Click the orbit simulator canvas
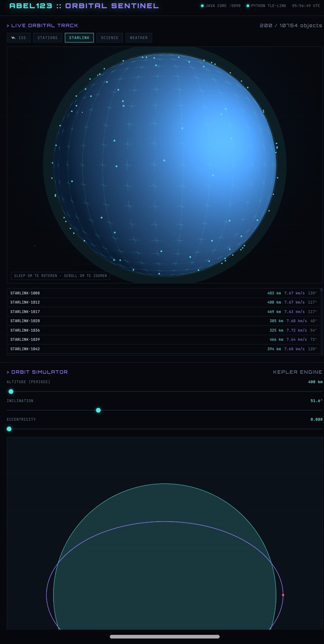 point(165,533)
